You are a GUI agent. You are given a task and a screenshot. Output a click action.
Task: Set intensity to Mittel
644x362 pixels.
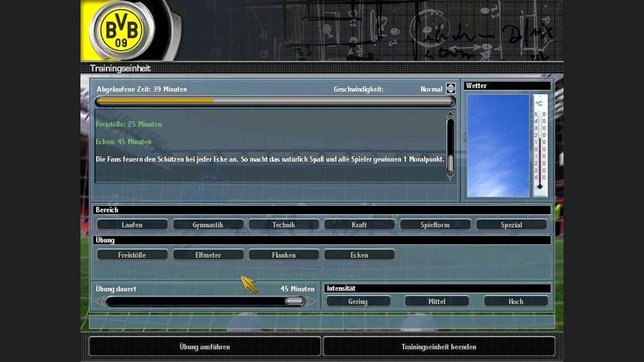coord(436,301)
